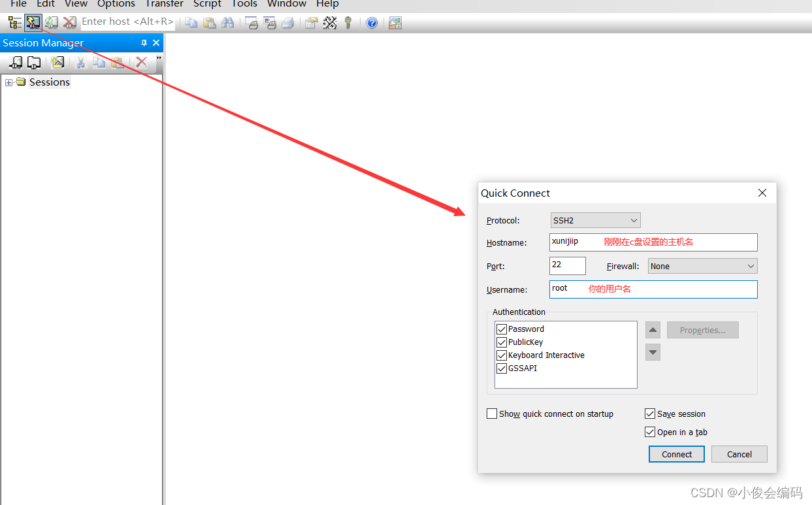Click the Print Screen toolbar icon
The image size is (812, 505).
[x=252, y=23]
